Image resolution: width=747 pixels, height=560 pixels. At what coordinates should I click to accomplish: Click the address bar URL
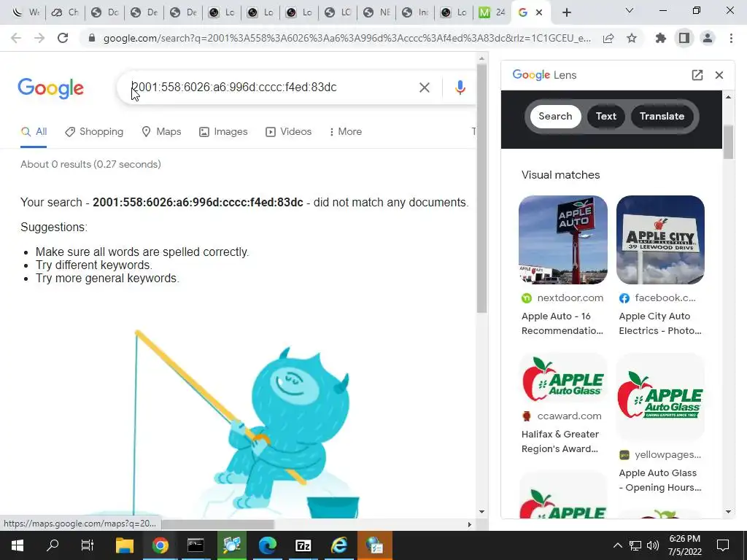(x=347, y=38)
